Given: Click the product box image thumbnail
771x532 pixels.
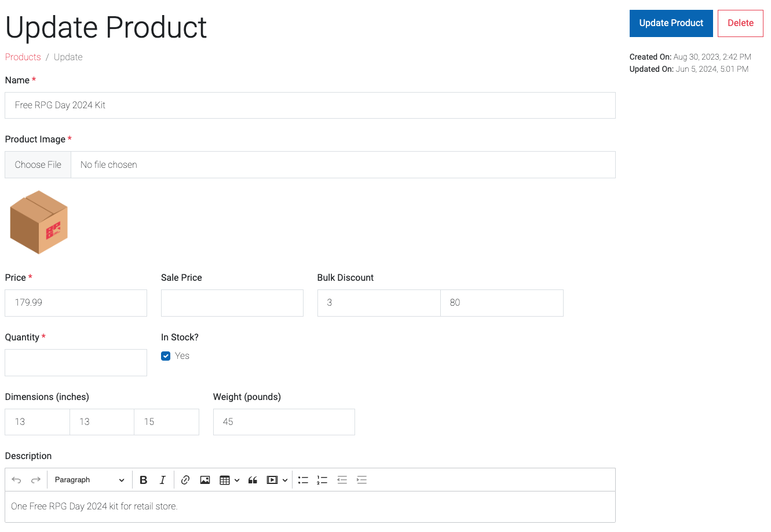Looking at the screenshot, I should pyautogui.click(x=39, y=222).
